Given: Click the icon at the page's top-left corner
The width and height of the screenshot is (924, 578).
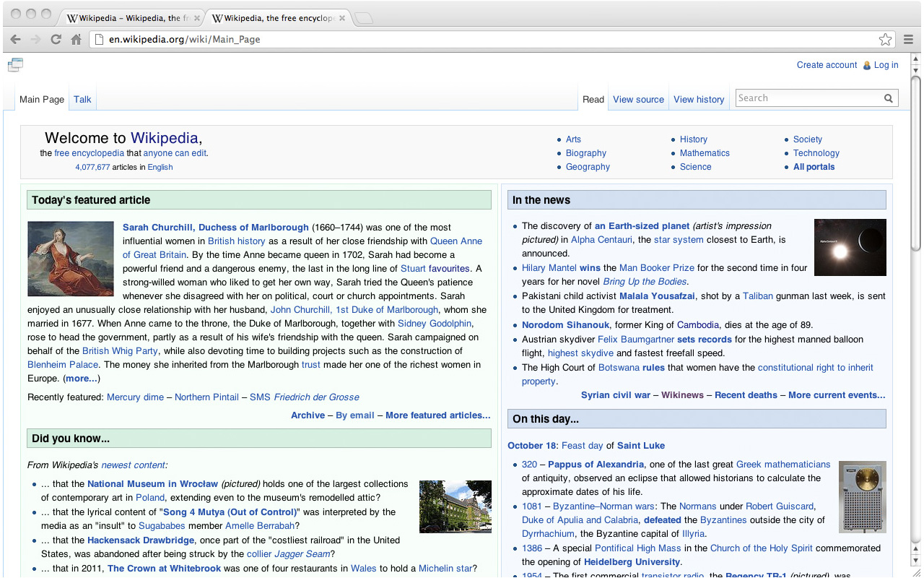Looking at the screenshot, I should (x=15, y=65).
